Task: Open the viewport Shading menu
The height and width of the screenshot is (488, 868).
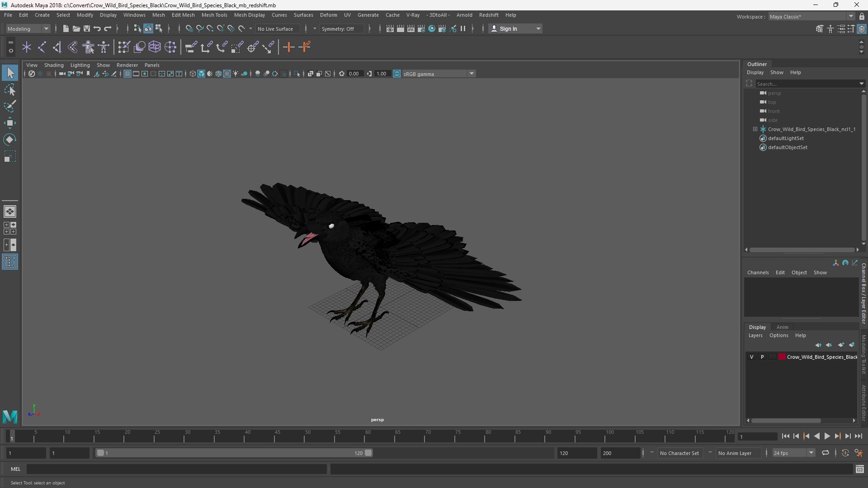Action: pos(54,65)
